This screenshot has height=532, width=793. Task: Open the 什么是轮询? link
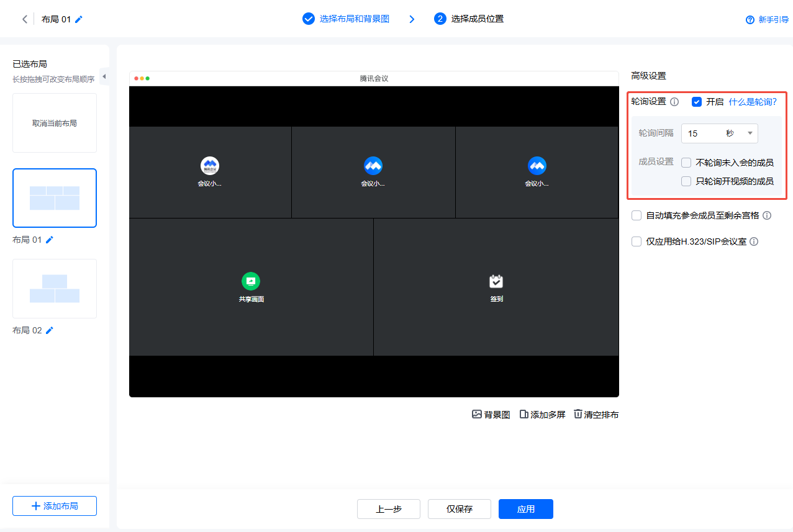coord(753,102)
